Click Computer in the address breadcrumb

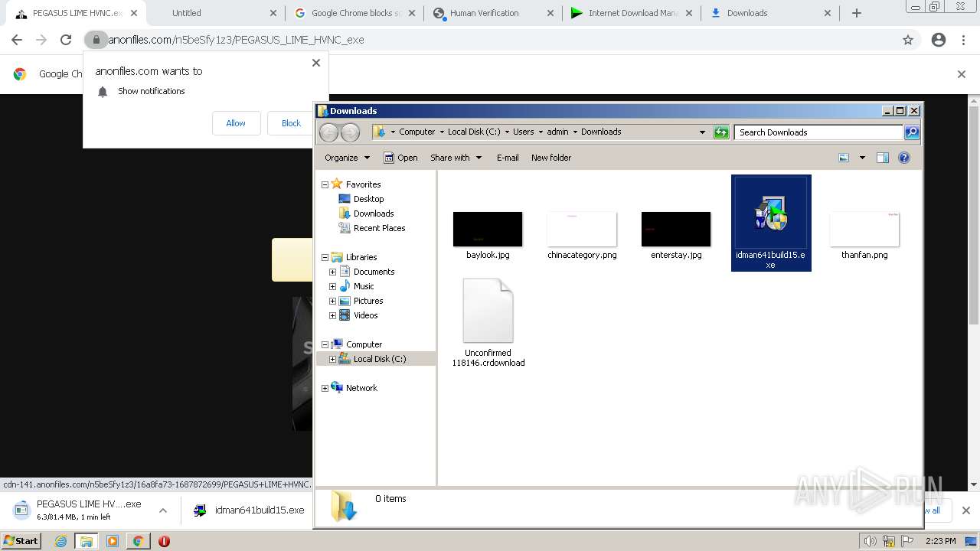click(416, 132)
